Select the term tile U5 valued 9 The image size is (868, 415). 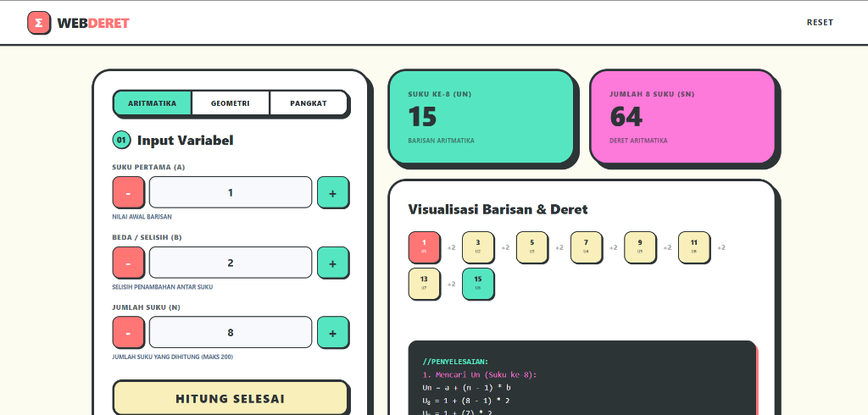coord(640,246)
